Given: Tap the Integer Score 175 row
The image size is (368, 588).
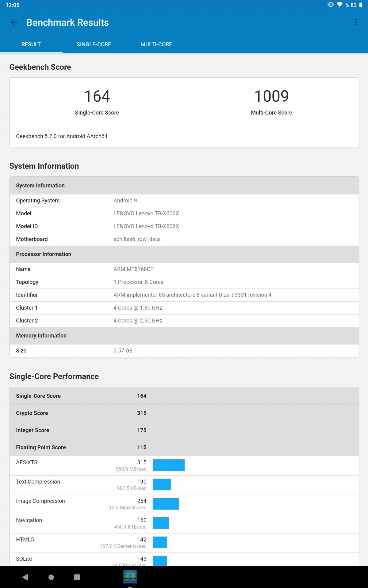Looking at the screenshot, I should [x=184, y=430].
